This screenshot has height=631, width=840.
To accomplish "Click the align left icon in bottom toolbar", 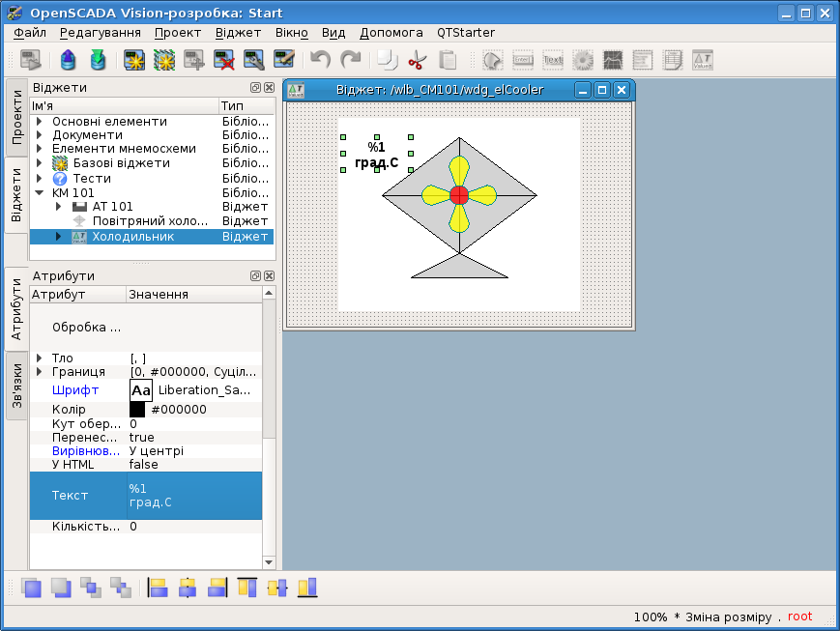I will click(158, 588).
